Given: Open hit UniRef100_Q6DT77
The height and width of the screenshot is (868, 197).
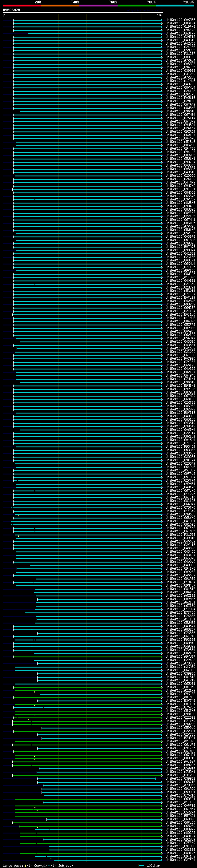Looking at the screenshot, I should point(180,33).
